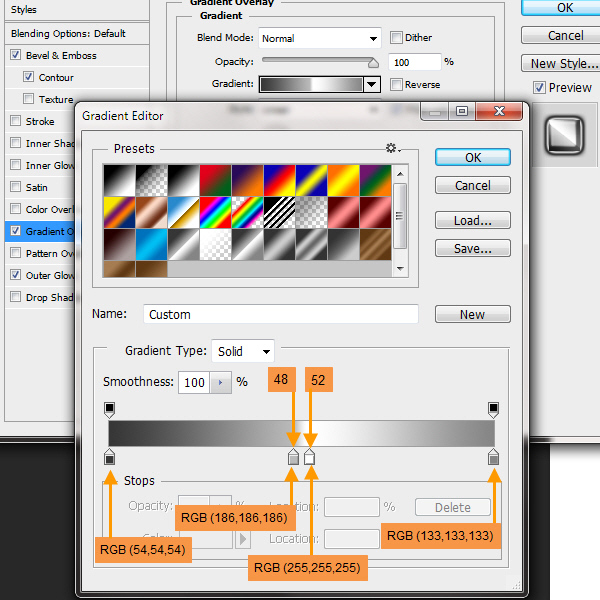Open the Presets gear menu
The width and height of the screenshot is (600, 600).
pyautogui.click(x=393, y=149)
